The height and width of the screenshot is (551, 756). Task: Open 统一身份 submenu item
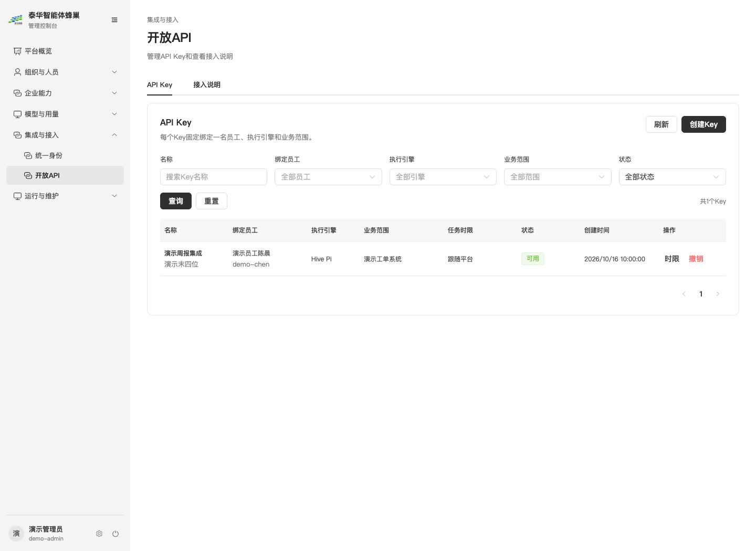point(65,155)
